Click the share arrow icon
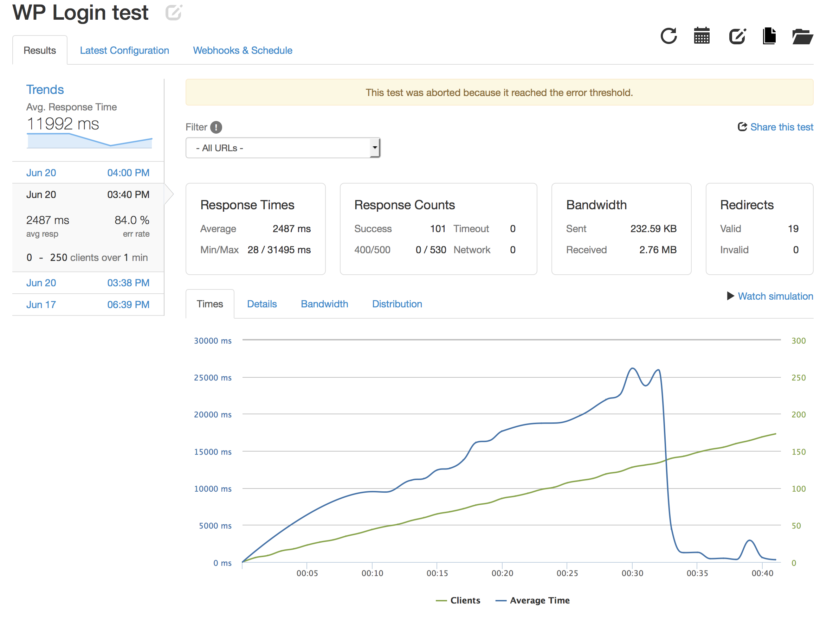 [x=742, y=127]
